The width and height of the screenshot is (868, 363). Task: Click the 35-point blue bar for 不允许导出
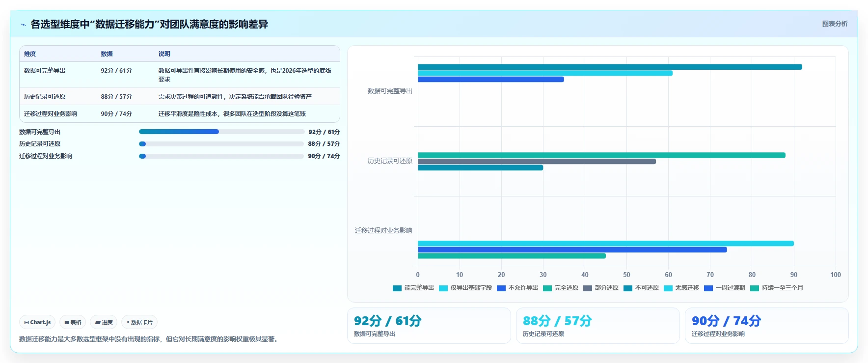pyautogui.click(x=491, y=79)
